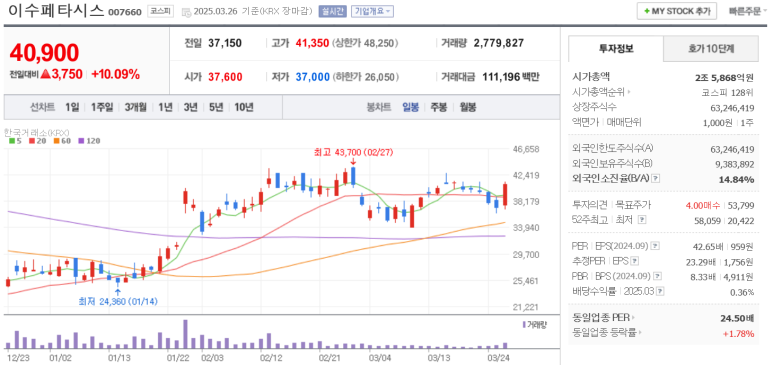Click the 시가 value 37,600
The image size is (773, 365).
coord(225,77)
